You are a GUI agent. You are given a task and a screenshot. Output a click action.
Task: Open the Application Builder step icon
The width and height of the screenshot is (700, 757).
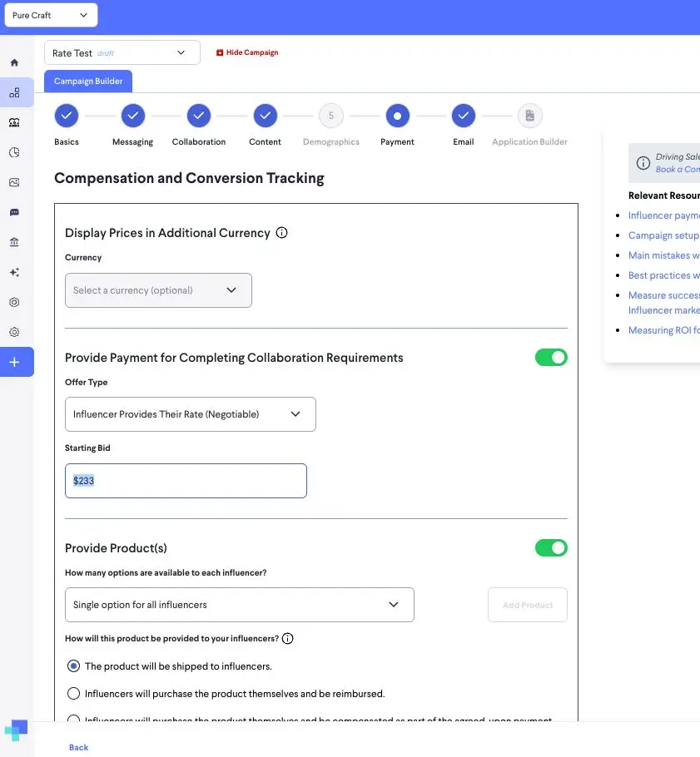tap(530, 116)
